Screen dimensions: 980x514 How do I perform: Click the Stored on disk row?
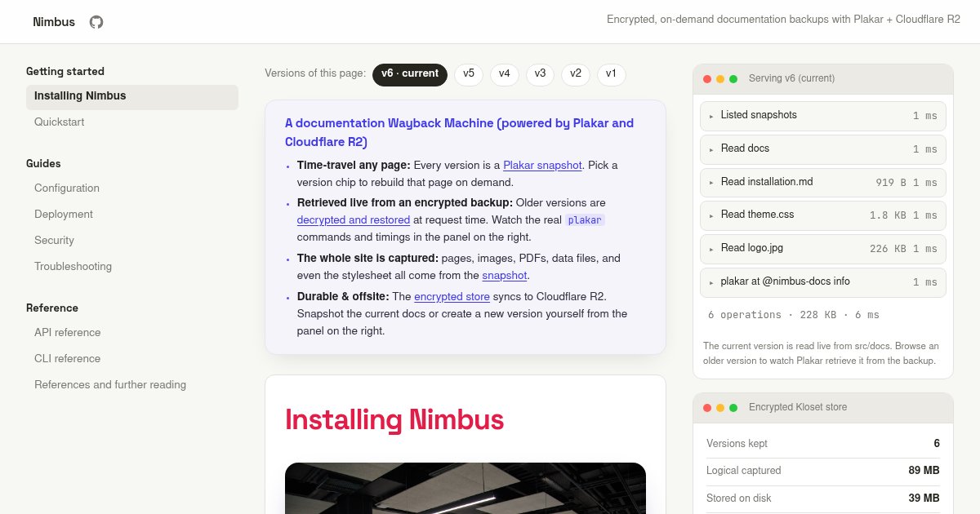pos(823,498)
